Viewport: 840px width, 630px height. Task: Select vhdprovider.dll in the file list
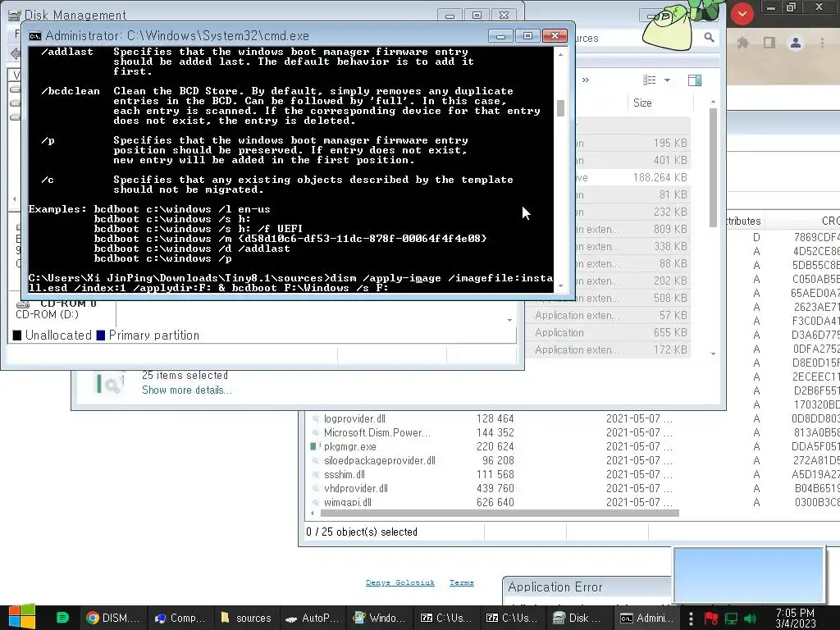(356, 488)
